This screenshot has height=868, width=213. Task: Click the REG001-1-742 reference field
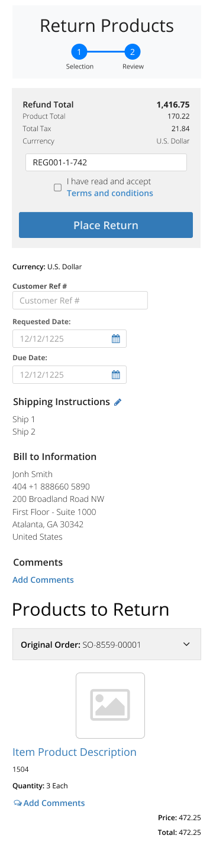tap(106, 162)
